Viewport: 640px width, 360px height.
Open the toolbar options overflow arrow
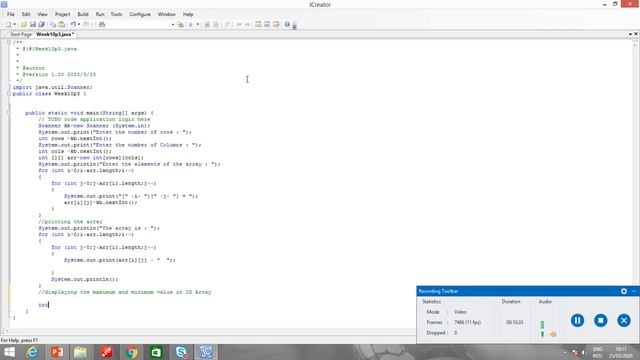click(294, 25)
